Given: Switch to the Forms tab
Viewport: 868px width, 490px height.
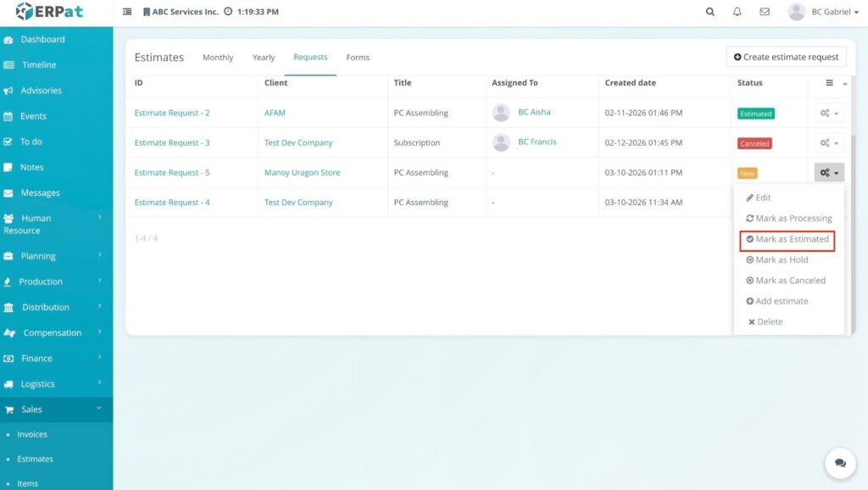Looking at the screenshot, I should pyautogui.click(x=358, y=58).
